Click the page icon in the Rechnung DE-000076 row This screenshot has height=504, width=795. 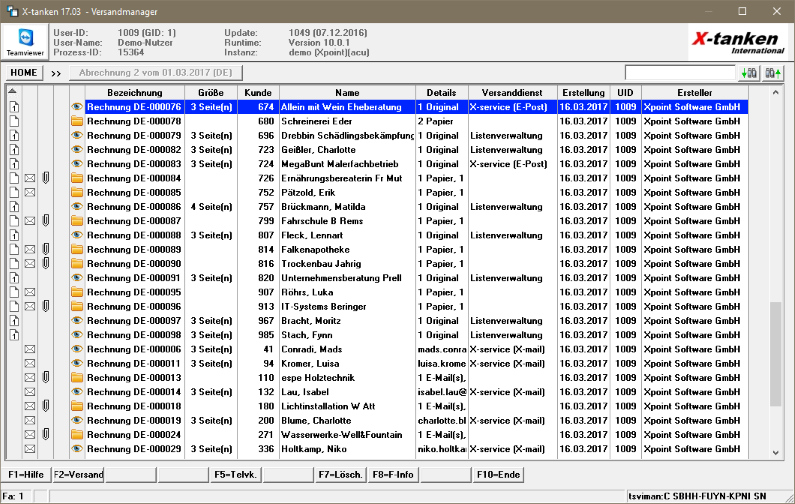[14, 107]
